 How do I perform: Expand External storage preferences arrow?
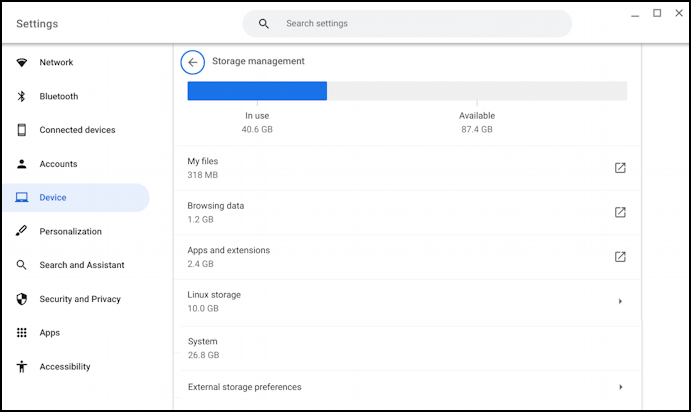pyautogui.click(x=620, y=387)
